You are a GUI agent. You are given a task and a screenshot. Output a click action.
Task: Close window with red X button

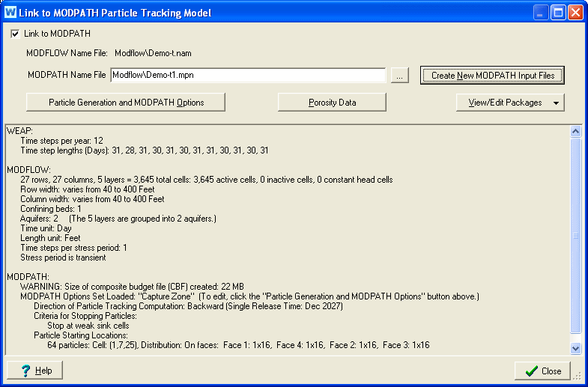(575, 13)
